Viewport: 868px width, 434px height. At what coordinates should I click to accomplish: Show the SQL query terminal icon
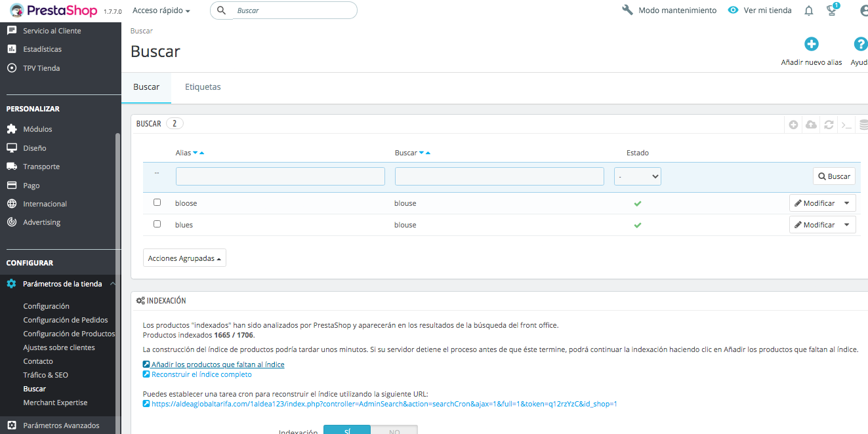[846, 124]
